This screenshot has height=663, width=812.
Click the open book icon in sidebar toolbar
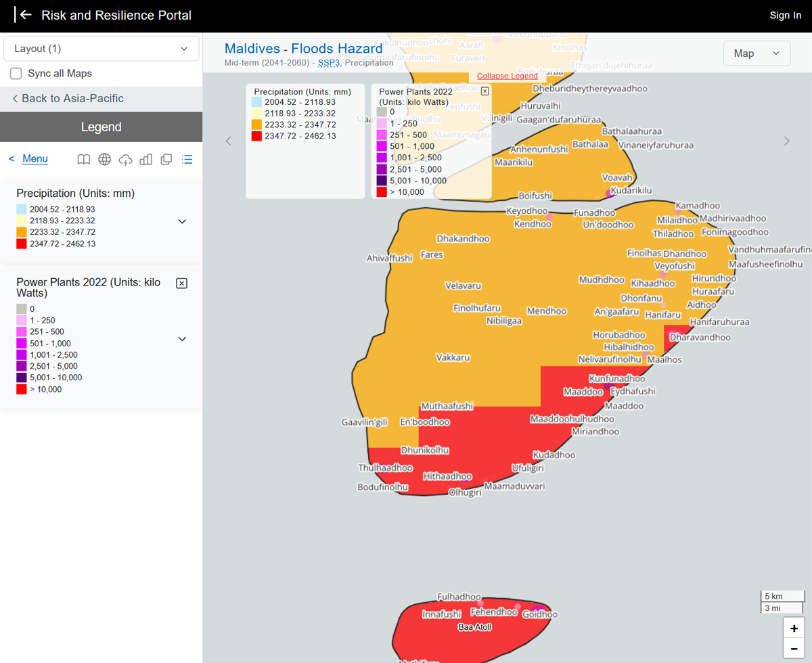pos(83,160)
